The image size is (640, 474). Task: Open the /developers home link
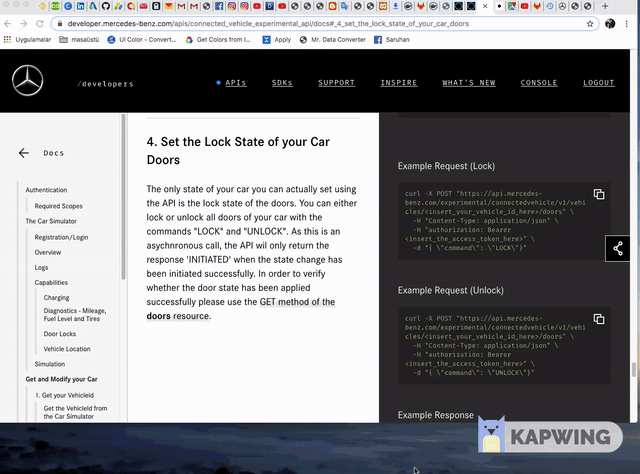105,84
